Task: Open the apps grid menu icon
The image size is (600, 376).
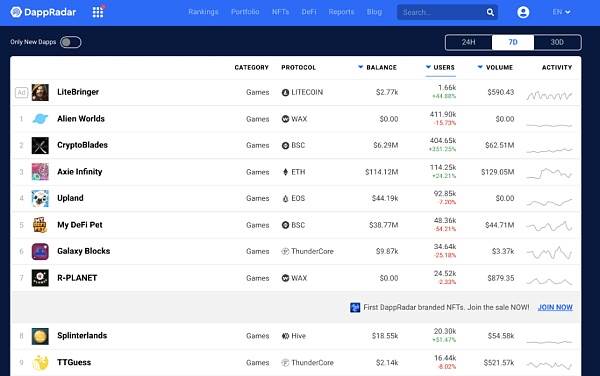Action: click(x=98, y=12)
